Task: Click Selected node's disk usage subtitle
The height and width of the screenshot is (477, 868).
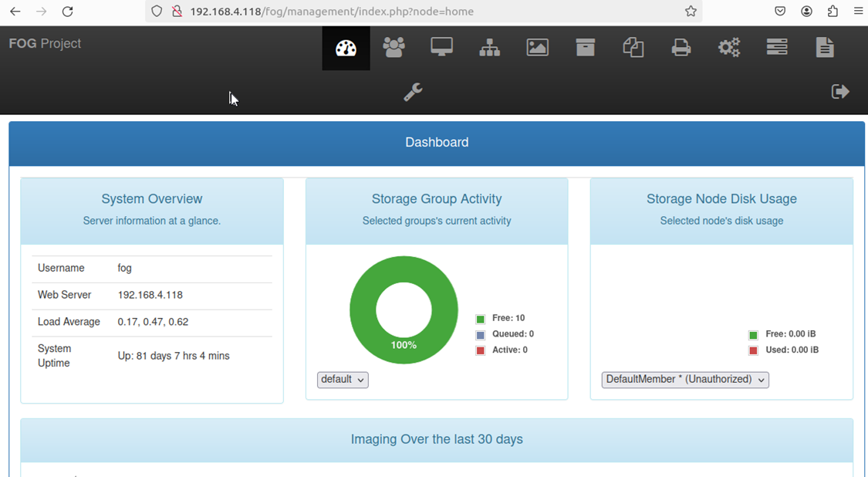Action: [x=722, y=221]
